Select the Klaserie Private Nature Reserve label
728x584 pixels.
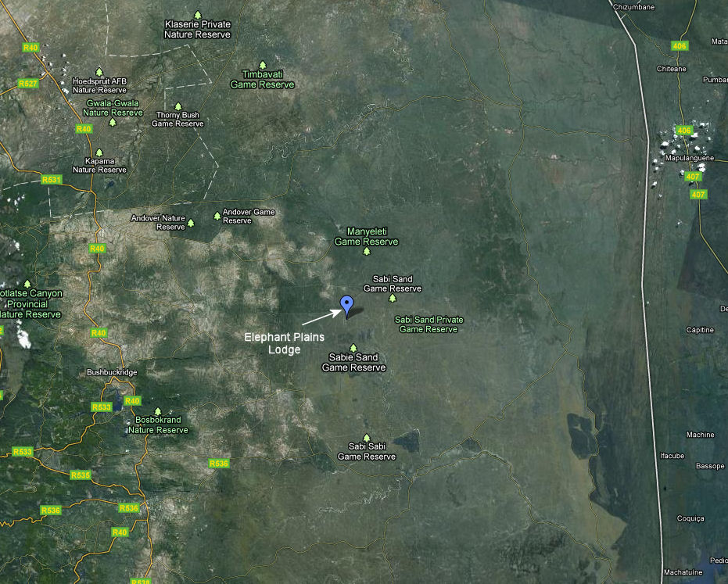(197, 29)
